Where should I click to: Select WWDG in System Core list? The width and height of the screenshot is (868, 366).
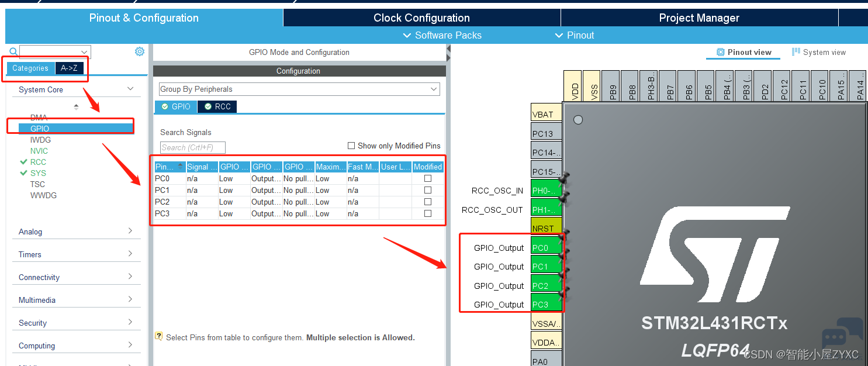pyautogui.click(x=43, y=195)
